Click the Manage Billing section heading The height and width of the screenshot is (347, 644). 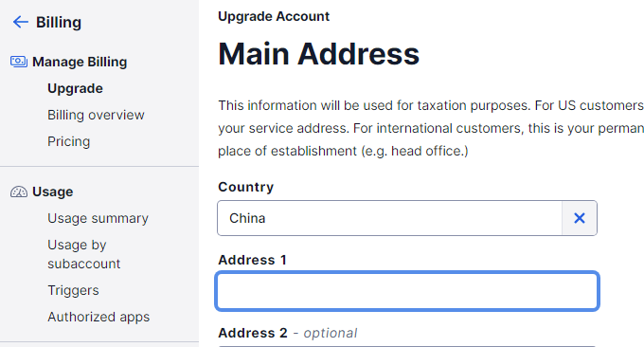pyautogui.click(x=80, y=62)
